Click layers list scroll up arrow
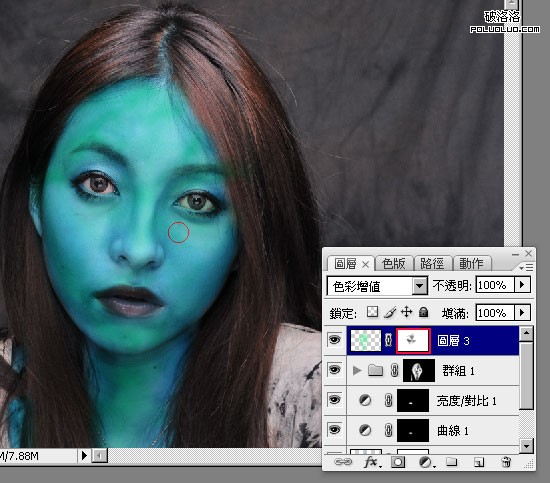 tap(526, 334)
